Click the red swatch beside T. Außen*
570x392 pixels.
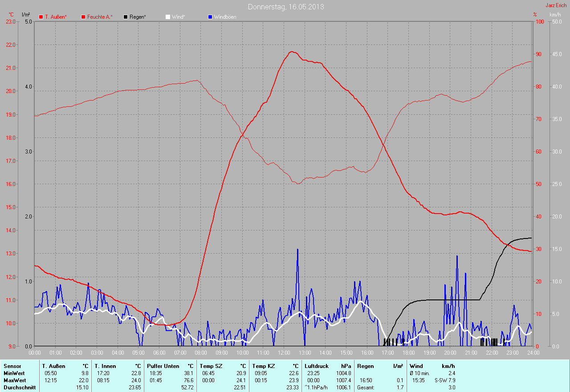(x=41, y=17)
